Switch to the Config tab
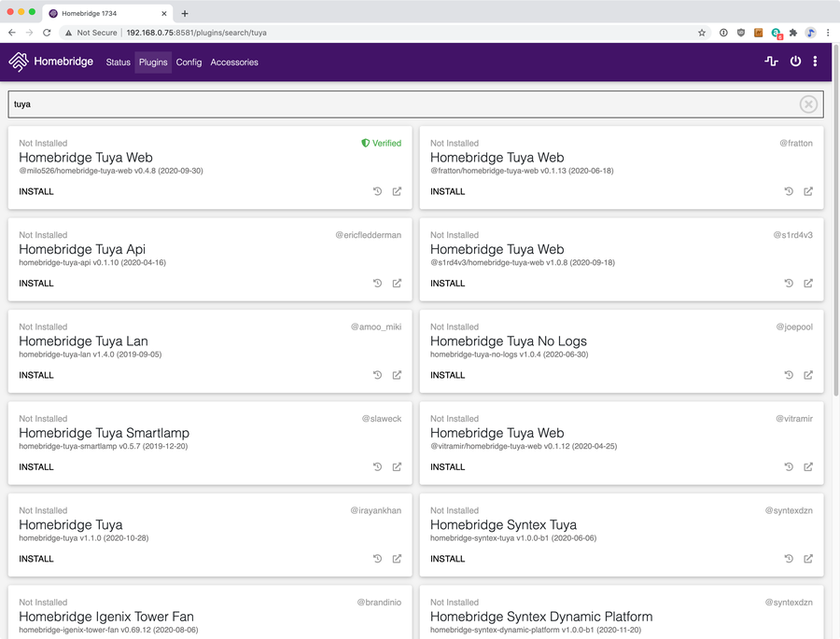The width and height of the screenshot is (840, 639). pyautogui.click(x=189, y=63)
